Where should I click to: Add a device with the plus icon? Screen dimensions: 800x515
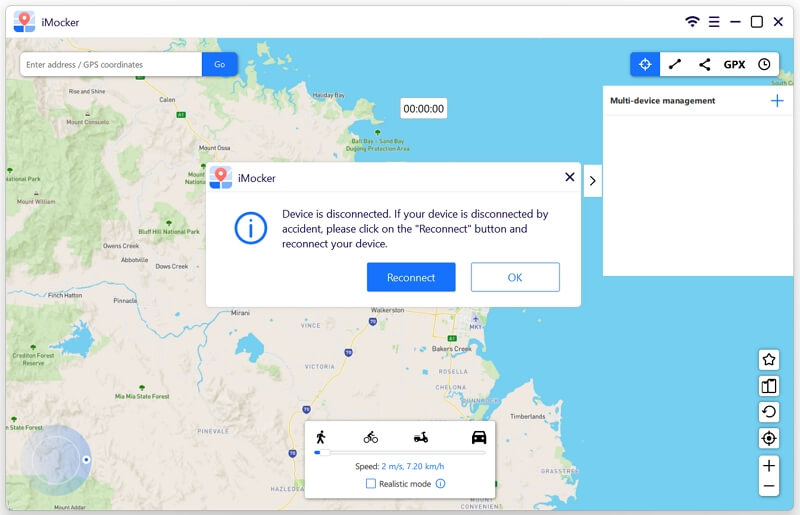coord(777,101)
